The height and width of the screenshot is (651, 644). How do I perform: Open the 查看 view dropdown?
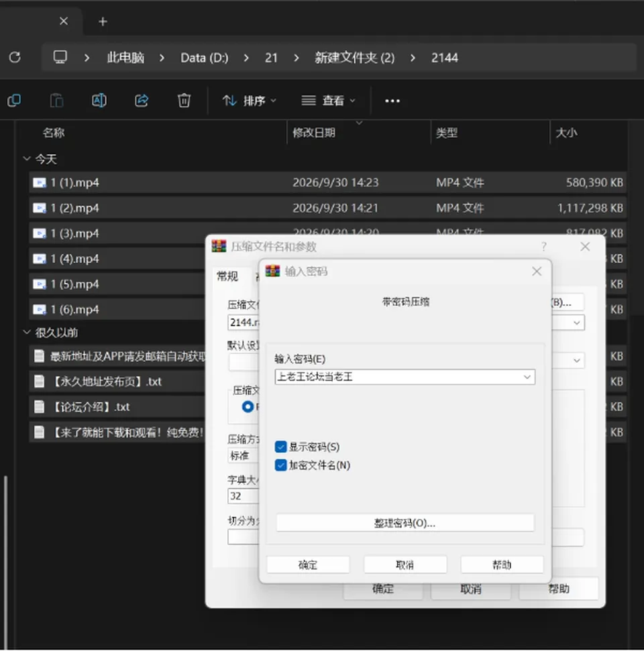tap(328, 101)
